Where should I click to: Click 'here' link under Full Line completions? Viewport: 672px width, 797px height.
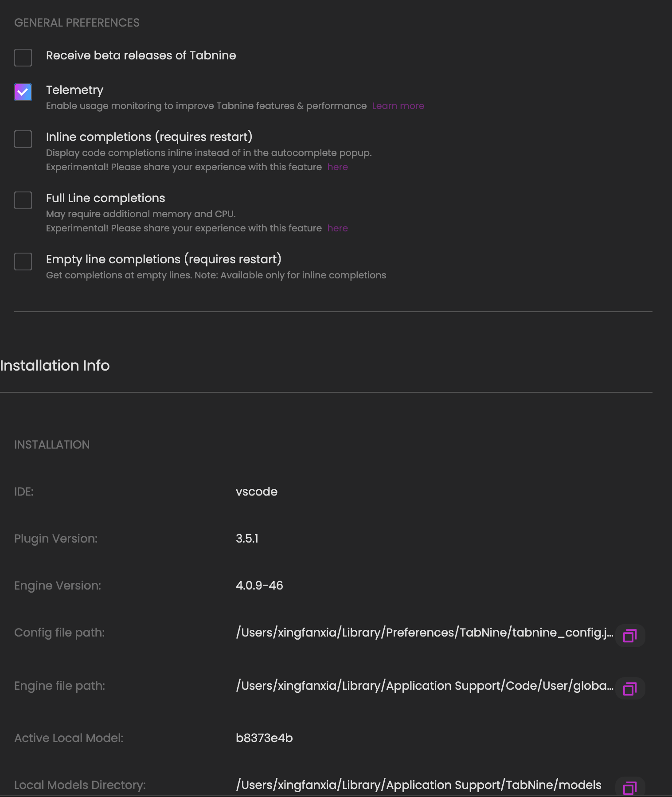[x=337, y=228]
